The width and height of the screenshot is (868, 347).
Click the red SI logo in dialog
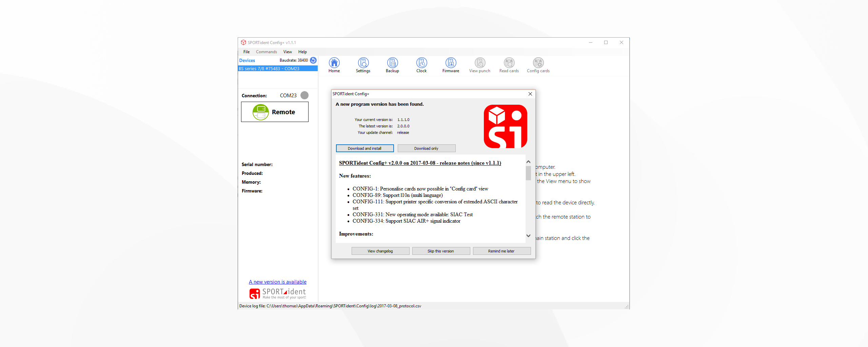[505, 126]
